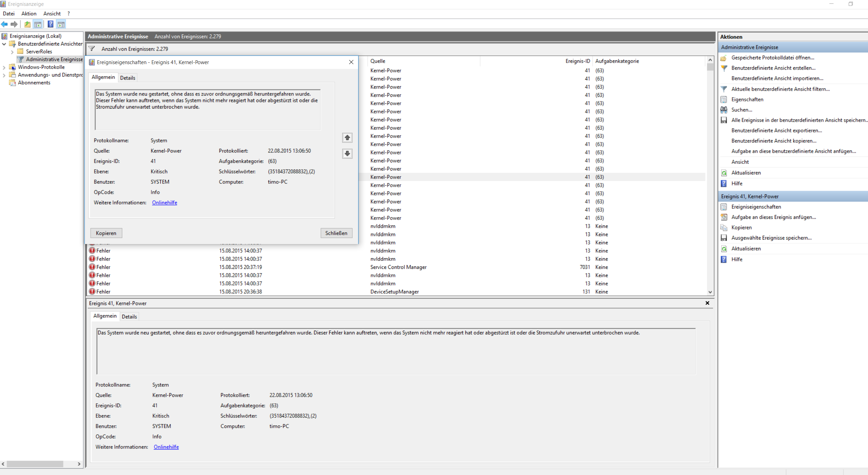Image resolution: width=868 pixels, height=475 pixels.
Task: Switch to Details tab in bottom pane
Action: pyautogui.click(x=129, y=316)
